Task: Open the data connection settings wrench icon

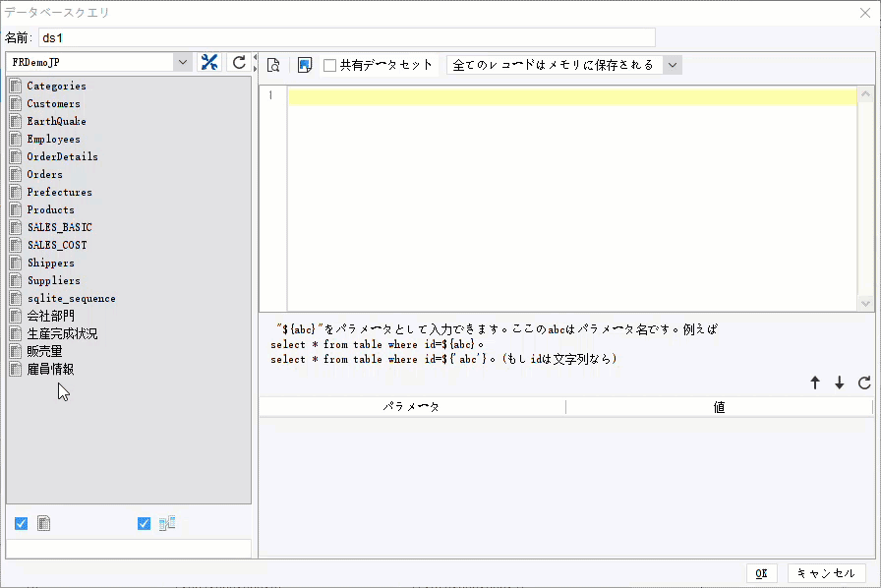Action: tap(209, 62)
